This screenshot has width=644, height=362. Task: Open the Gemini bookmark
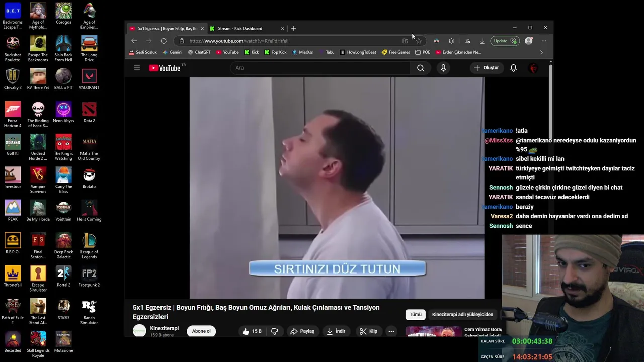(172, 52)
